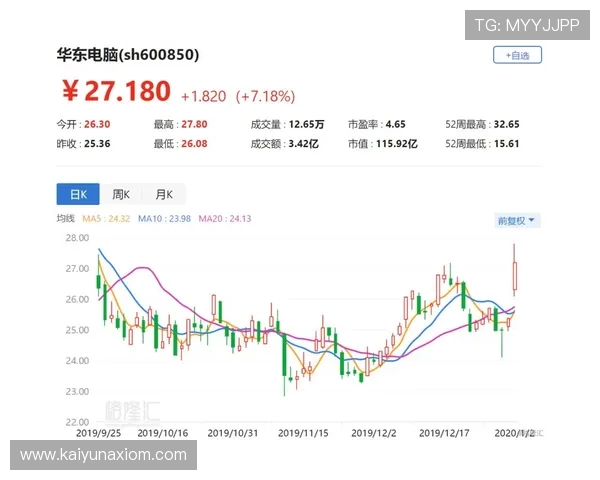Click the 23.00 y-axis label

(x=77, y=392)
